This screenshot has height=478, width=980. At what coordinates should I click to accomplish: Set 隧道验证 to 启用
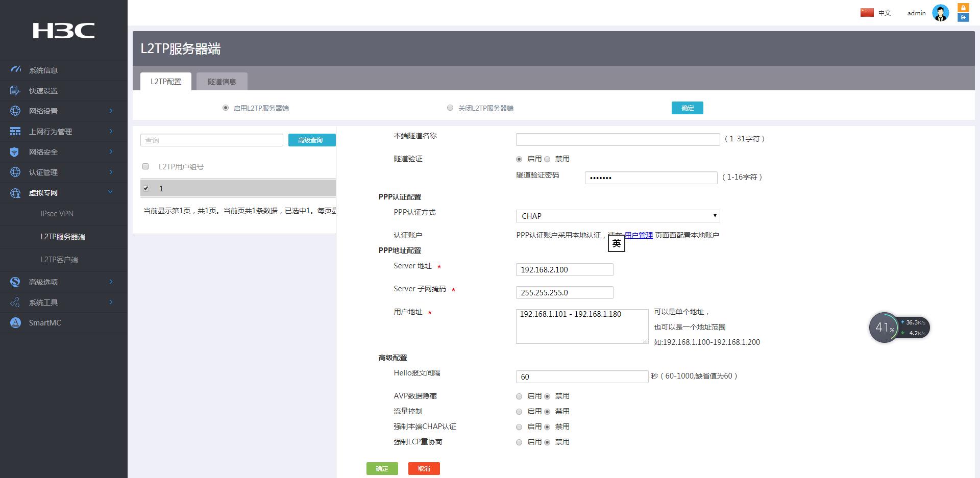point(519,159)
